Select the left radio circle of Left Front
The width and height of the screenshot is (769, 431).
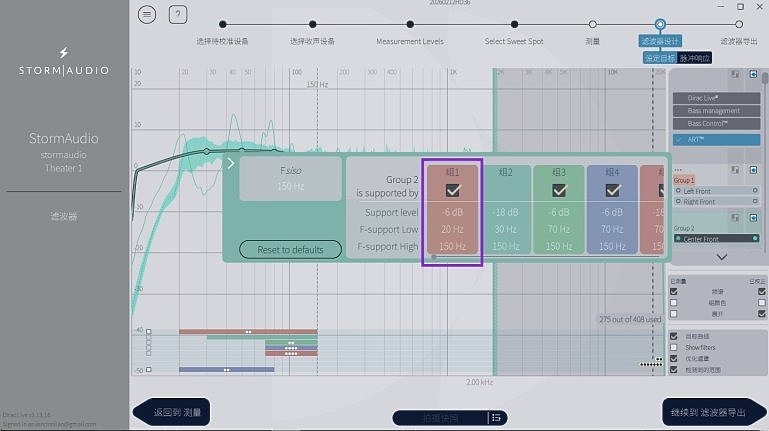pyautogui.click(x=678, y=191)
